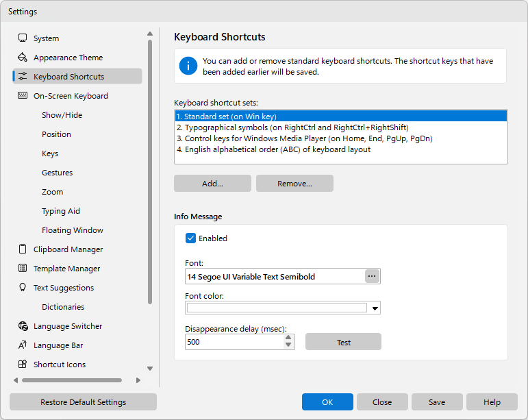Click the Template Manager list icon
Screen dimensions: 528x420
click(23, 269)
